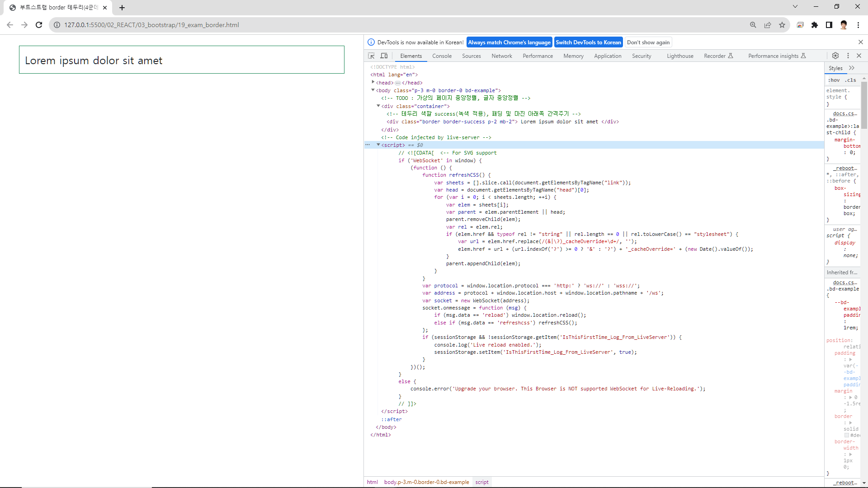Viewport: 868px width, 488px height.
Task: Click the Don't show again button
Action: click(648, 42)
